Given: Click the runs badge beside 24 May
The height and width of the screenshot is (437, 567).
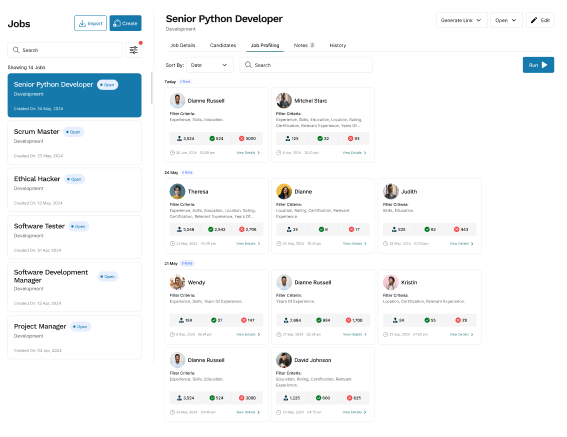Looking at the screenshot, I should [x=187, y=173].
